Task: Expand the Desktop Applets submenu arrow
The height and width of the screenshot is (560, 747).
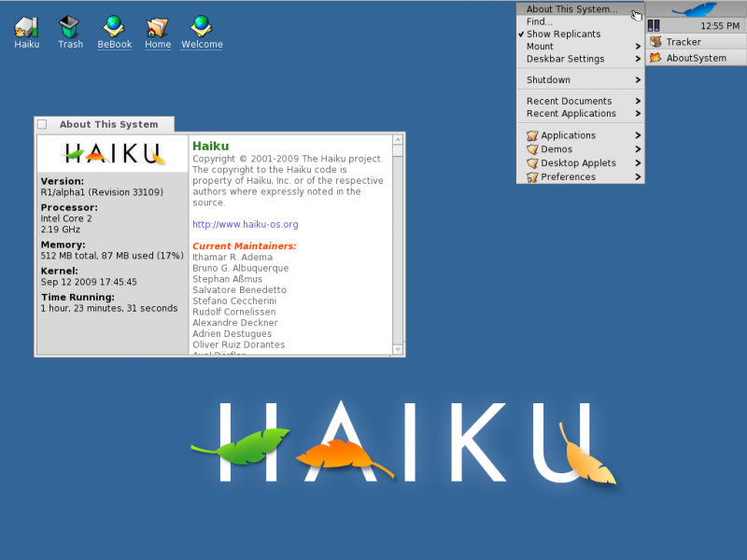Action: 638,162
